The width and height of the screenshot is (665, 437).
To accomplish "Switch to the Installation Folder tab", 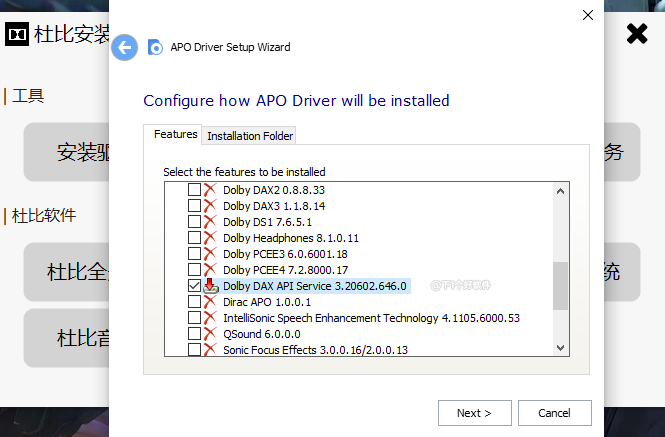I will coord(250,136).
